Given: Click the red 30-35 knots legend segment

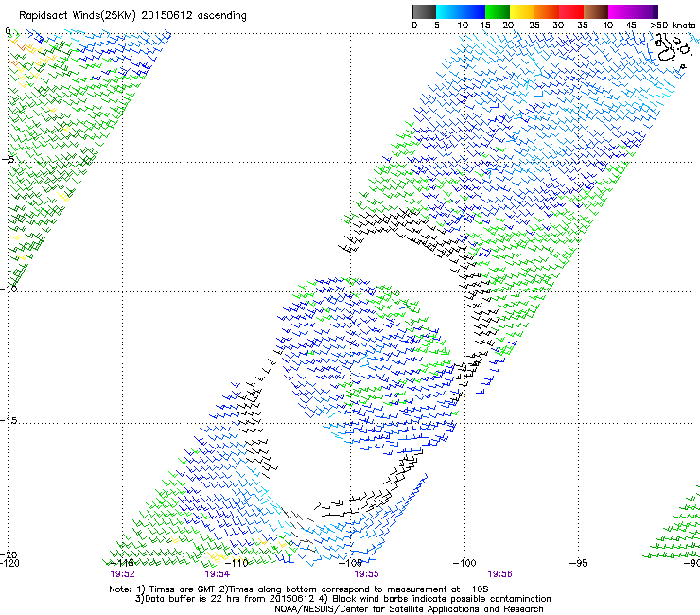Looking at the screenshot, I should click(571, 11).
